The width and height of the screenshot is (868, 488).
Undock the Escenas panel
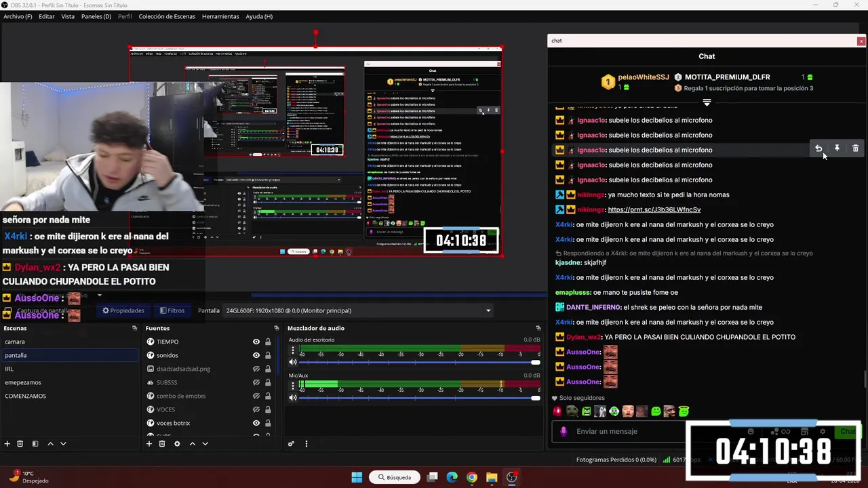(x=134, y=328)
